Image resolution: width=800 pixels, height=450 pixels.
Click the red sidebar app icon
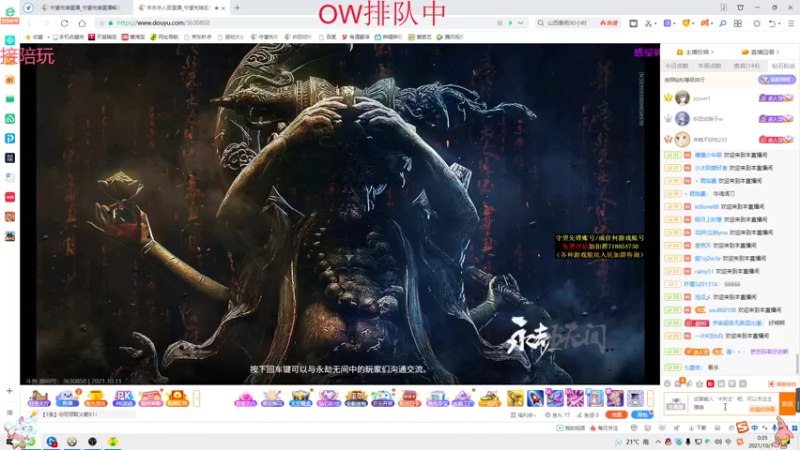(x=10, y=197)
